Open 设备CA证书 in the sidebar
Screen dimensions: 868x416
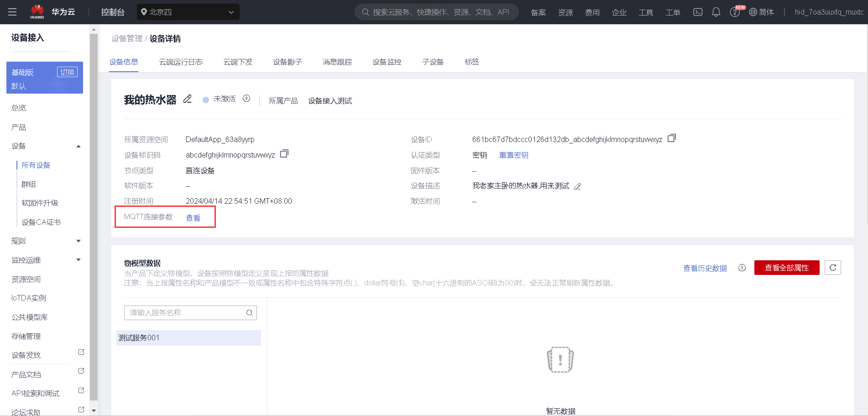[41, 222]
